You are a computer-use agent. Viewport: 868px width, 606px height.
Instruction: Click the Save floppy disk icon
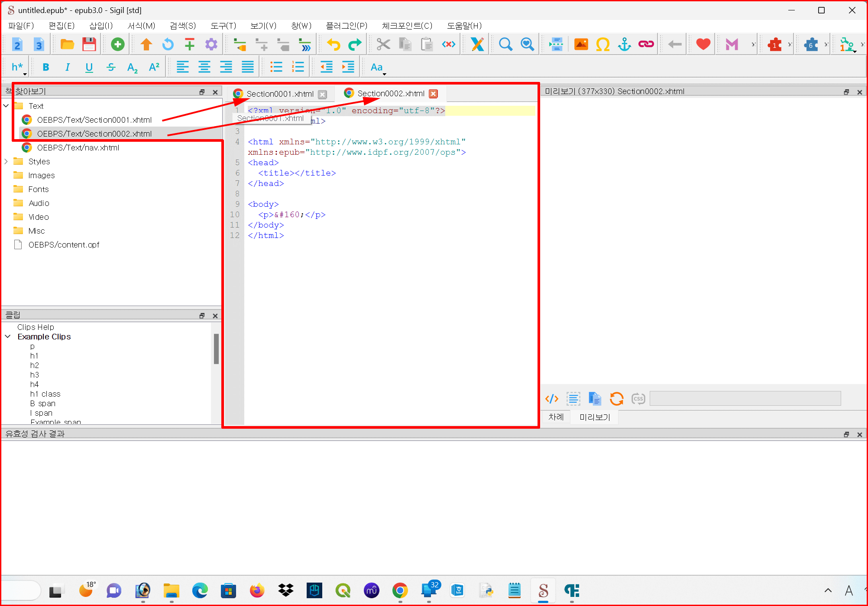pos(89,44)
